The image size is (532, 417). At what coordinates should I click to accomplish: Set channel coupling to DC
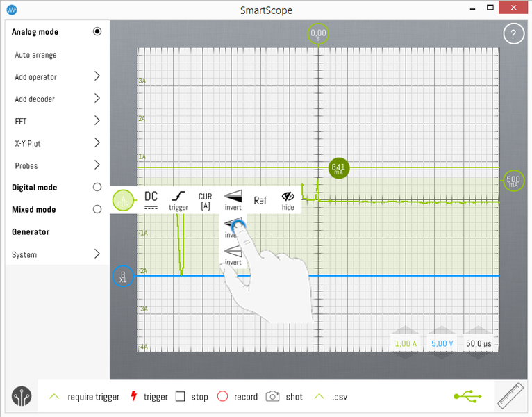151,201
